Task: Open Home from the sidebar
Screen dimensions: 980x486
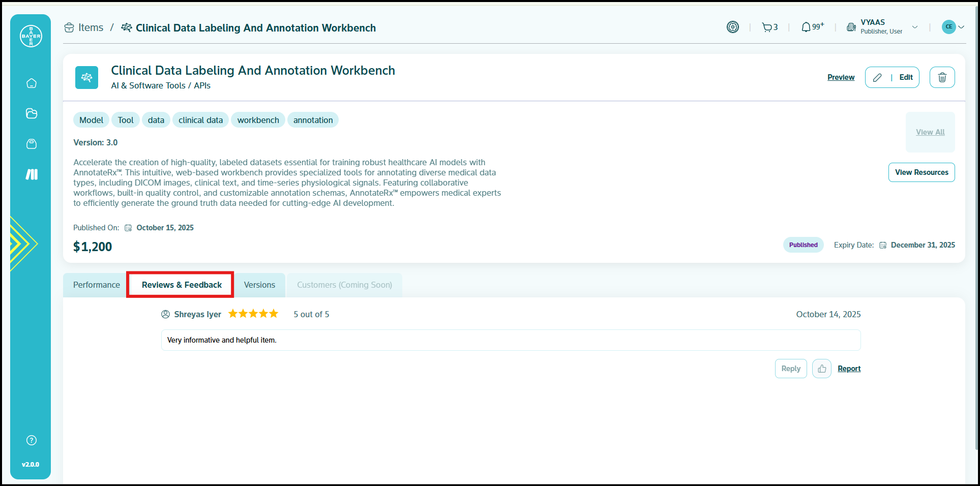Action: (32, 83)
